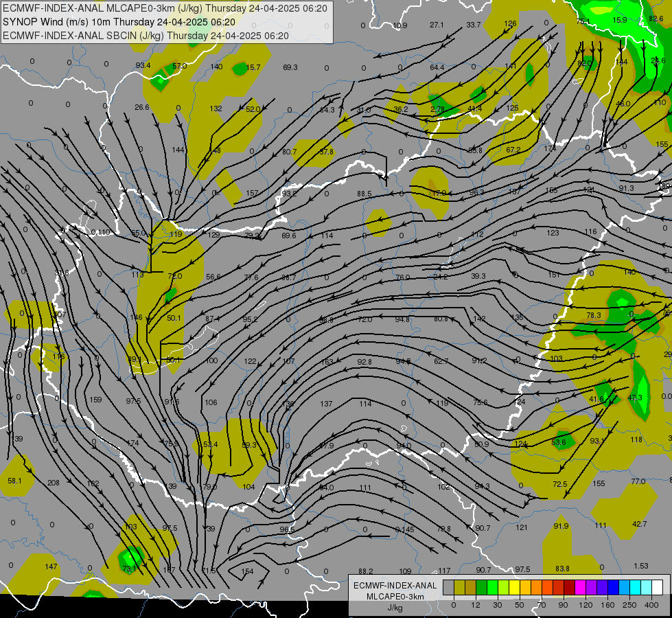Screen dimensions: 672x618
Task: Click the 'MLCAPE0-3km' legend title
Action: pyautogui.click(x=395, y=597)
